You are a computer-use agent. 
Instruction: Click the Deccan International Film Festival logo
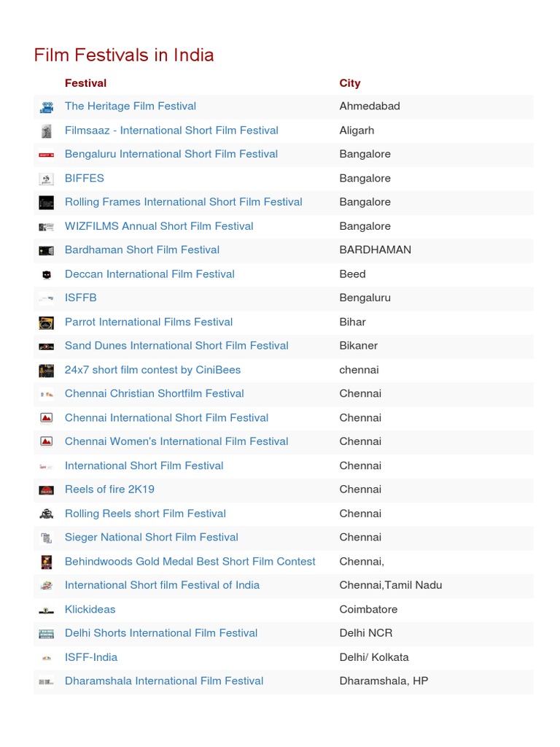point(46,275)
